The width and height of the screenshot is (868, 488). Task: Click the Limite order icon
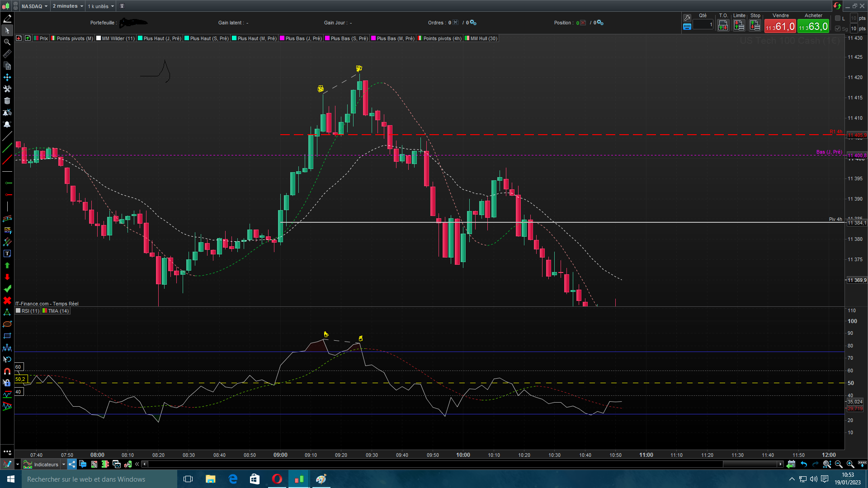739,26
